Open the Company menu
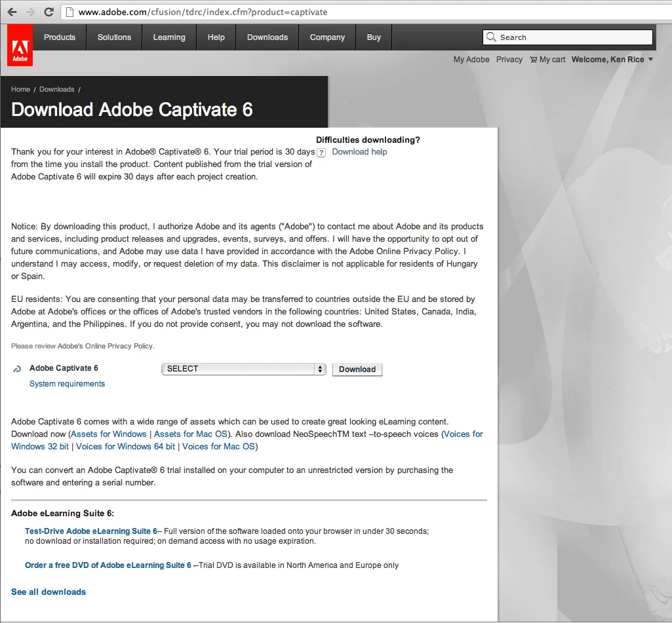Viewport: 672px width, 623px height. pyautogui.click(x=327, y=37)
